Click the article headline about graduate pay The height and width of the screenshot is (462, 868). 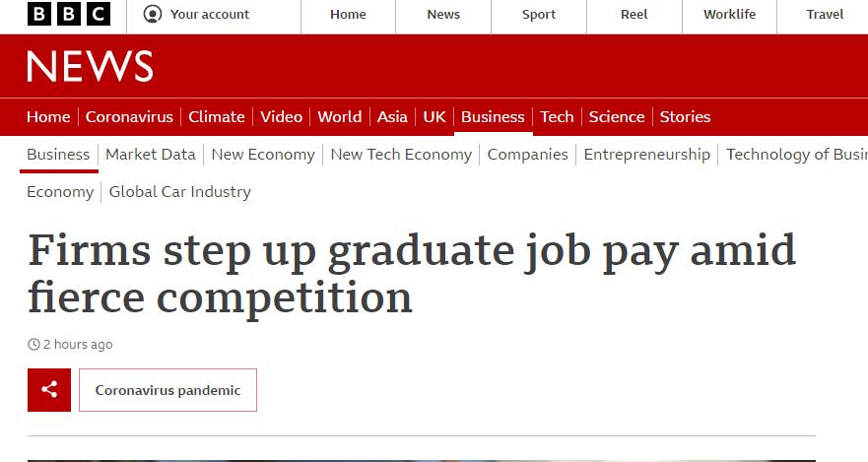[x=412, y=273]
